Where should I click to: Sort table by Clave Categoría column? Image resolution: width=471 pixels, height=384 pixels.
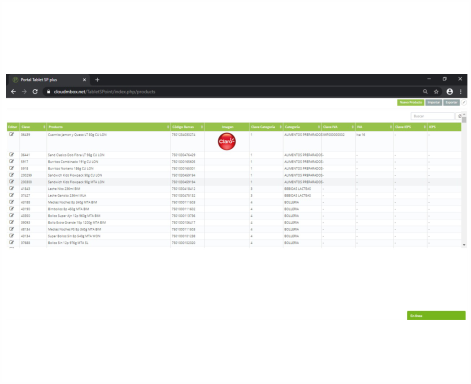(x=266, y=127)
